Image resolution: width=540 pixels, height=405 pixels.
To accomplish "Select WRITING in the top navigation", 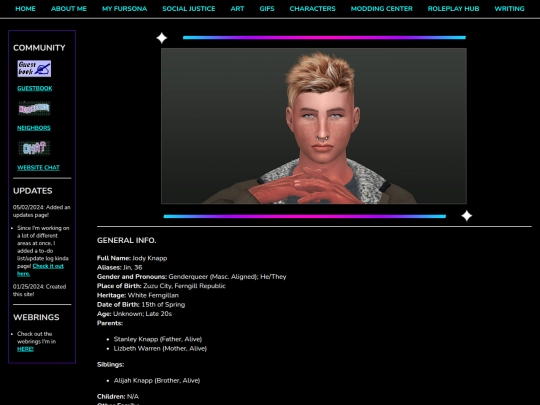I will coord(509,9).
